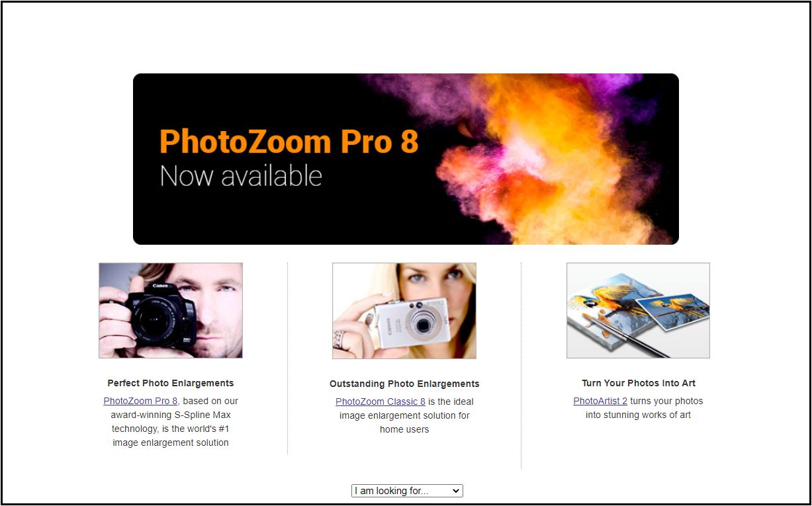The width and height of the screenshot is (812, 506).
Task: Click the S-Spline Max technology description text
Action: 171,422
